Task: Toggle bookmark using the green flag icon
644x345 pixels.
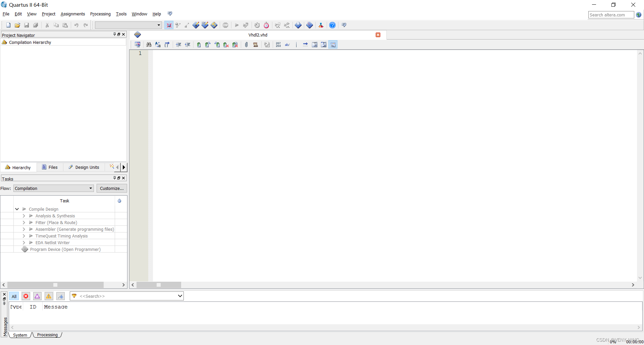Action: click(x=199, y=45)
